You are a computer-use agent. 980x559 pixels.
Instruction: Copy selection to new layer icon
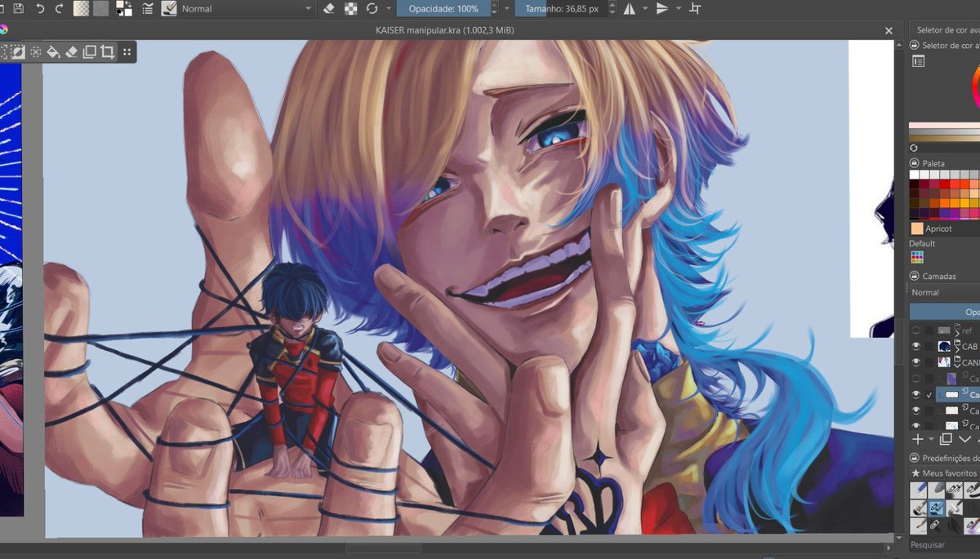[x=89, y=51]
